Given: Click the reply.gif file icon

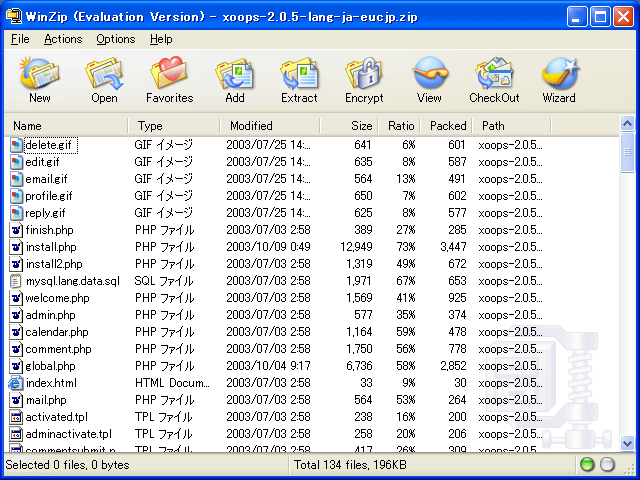Looking at the screenshot, I should pyautogui.click(x=16, y=213).
